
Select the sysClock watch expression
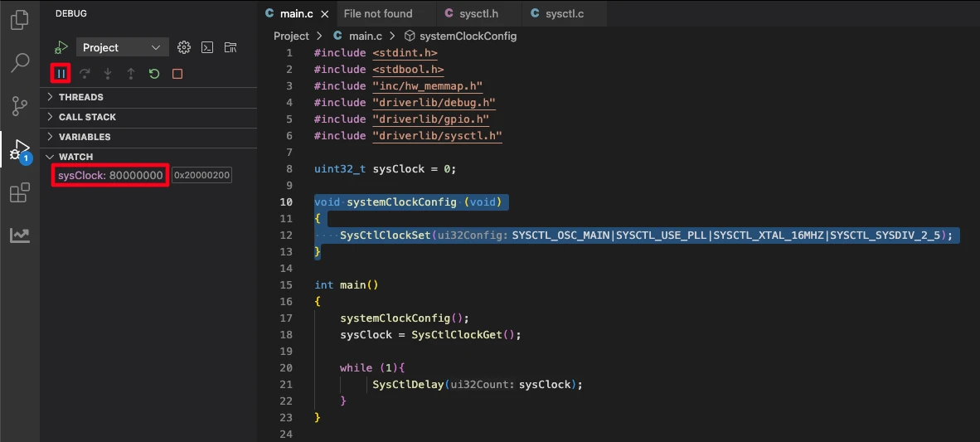click(110, 175)
